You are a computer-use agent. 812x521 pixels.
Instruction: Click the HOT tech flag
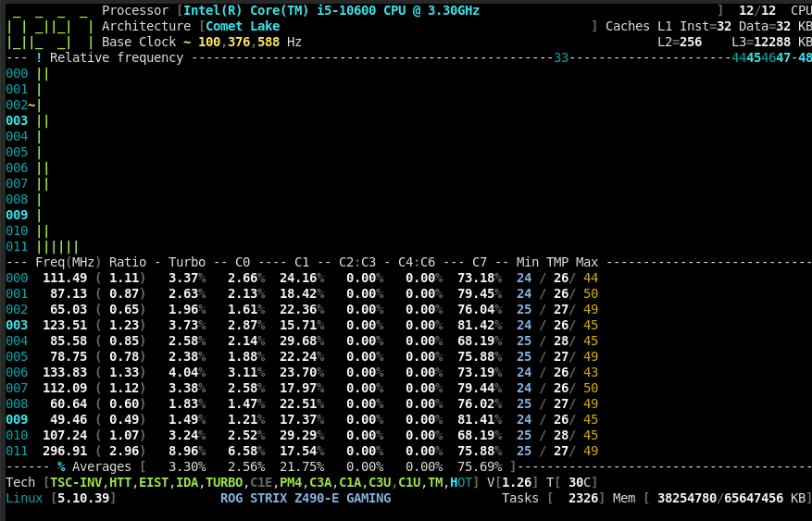pos(461,482)
